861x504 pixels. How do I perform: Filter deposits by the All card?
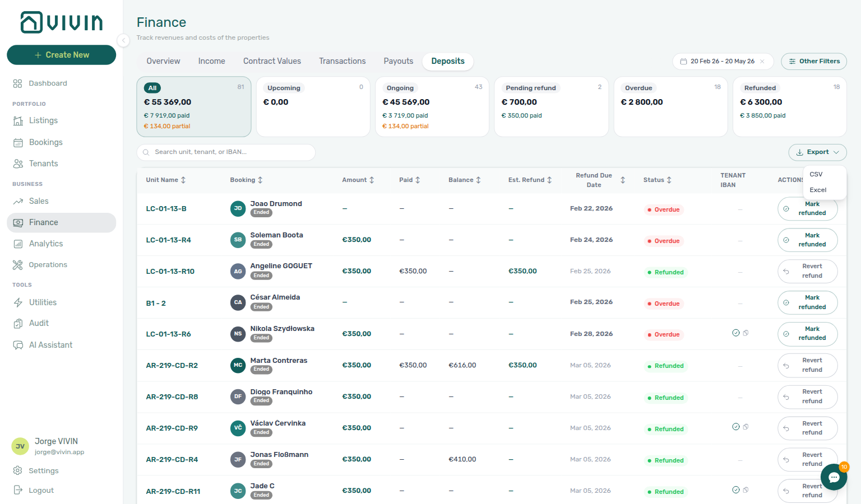(x=194, y=106)
